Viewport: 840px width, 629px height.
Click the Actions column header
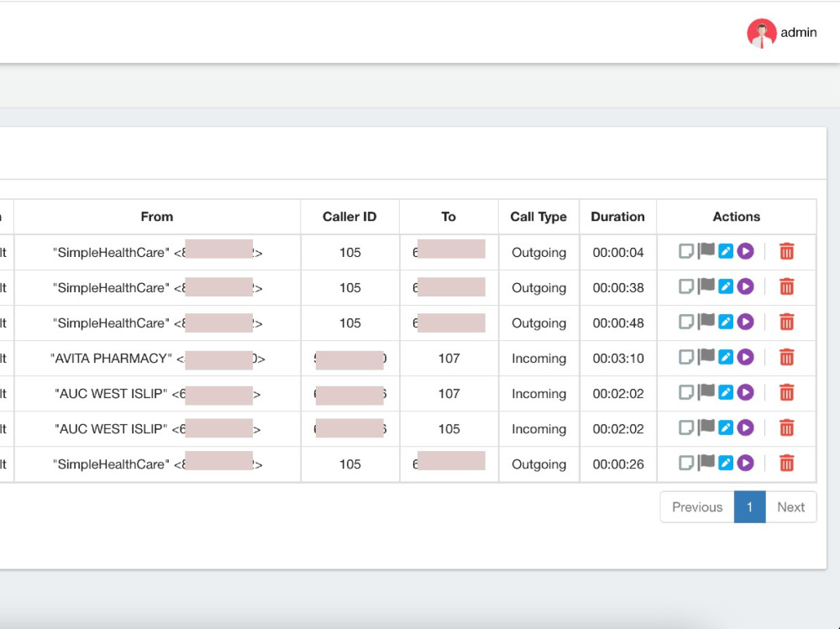(x=736, y=217)
